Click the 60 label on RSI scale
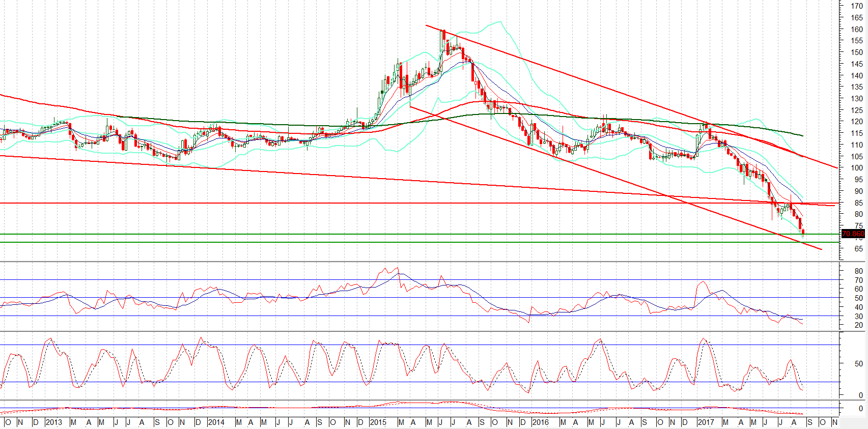 (859, 289)
